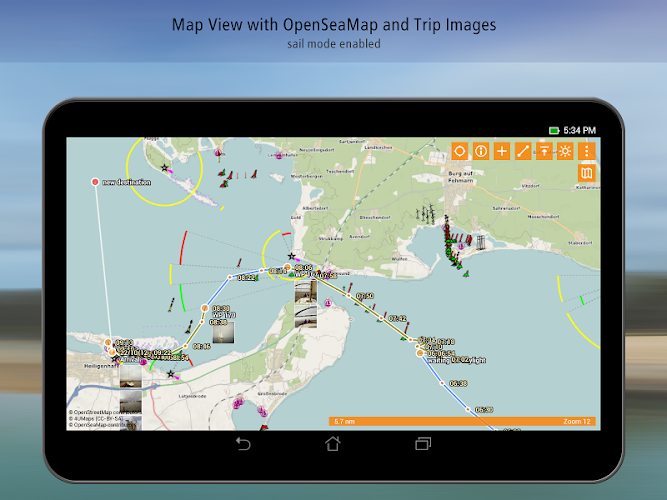Select the 08:30 WP 170 waypoint marker
This screenshot has height=500, width=667.
point(205,308)
